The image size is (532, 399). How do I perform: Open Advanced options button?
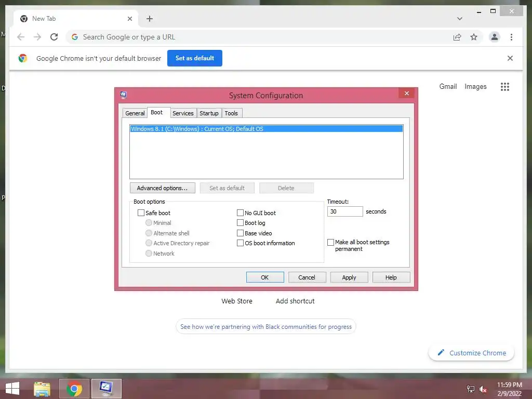(163, 188)
